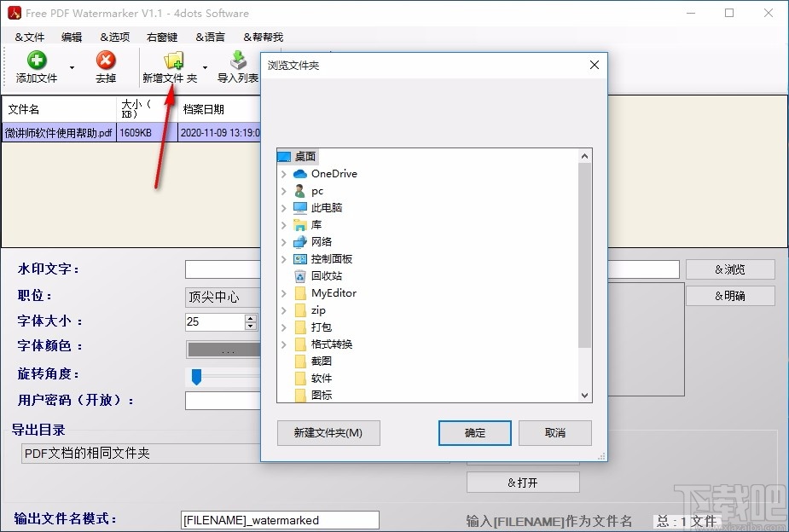
Task: Click the 回收站 recycle bin icon
Action: click(302, 275)
